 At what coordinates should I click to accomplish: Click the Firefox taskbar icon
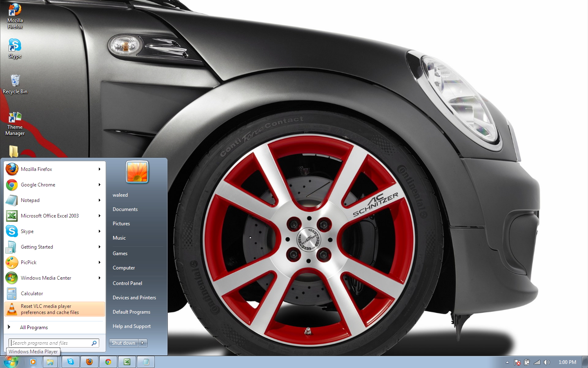click(x=89, y=362)
